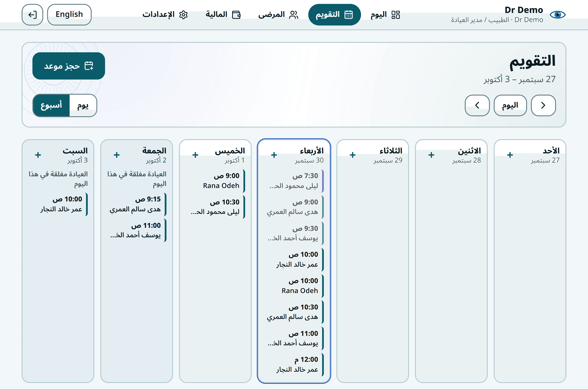The width and height of the screenshot is (588, 389).
Task: Click the eye logo icon beside Dr Demo
Action: click(x=558, y=15)
